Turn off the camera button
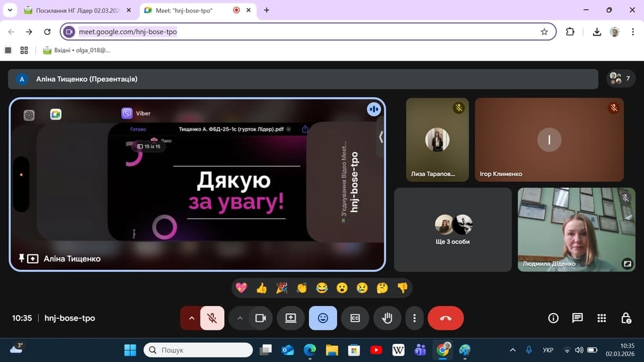This screenshot has height=362, width=644. coord(260,318)
